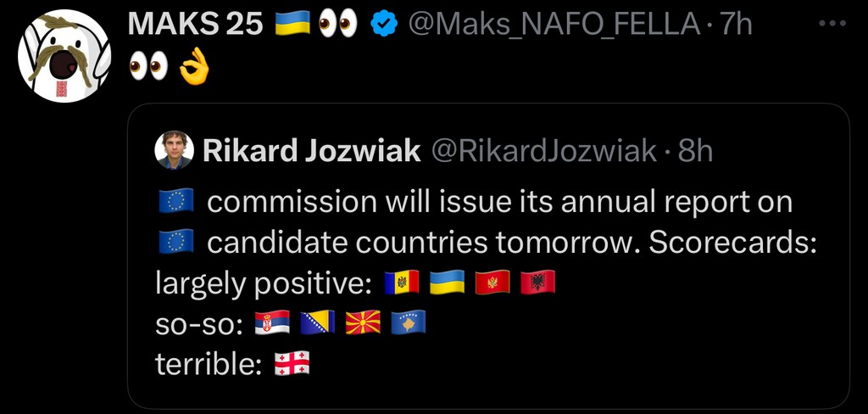Click MAKS 25 profile avatar

[64, 57]
